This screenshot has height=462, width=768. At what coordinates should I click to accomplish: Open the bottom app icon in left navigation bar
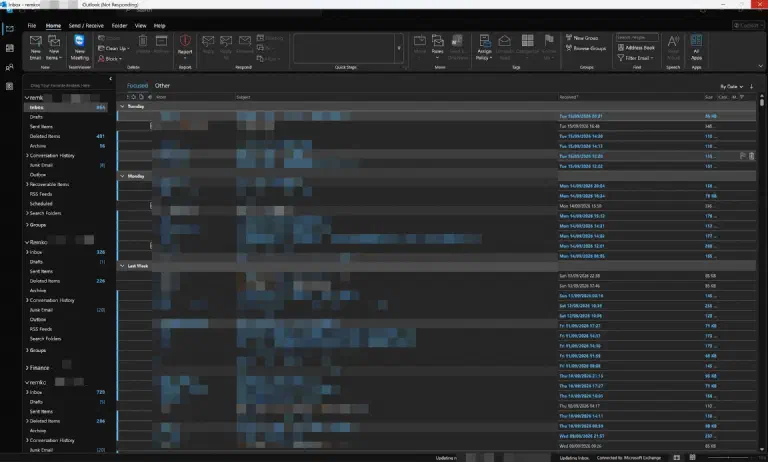9,86
